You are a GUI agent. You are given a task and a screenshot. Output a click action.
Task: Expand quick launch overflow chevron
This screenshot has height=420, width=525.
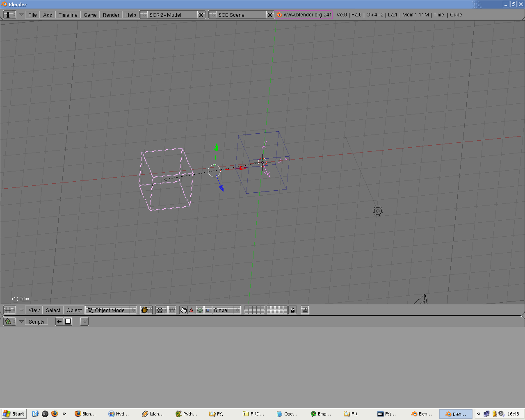(64, 414)
